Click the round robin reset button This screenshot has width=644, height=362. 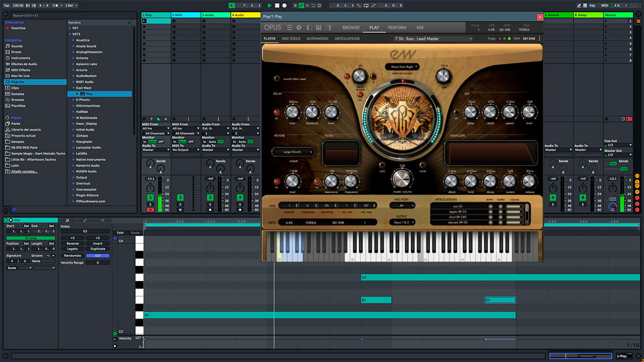(x=276, y=78)
